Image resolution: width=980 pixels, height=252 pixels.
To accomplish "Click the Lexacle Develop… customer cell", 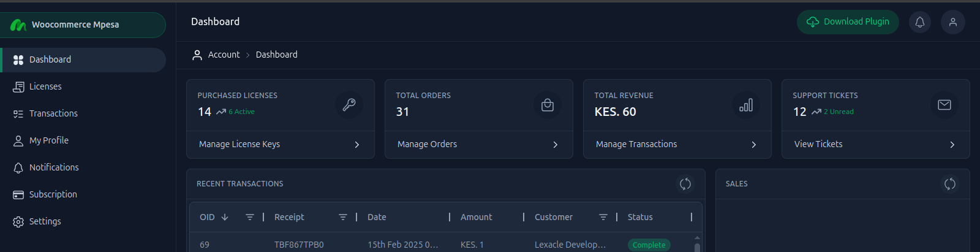I will pos(570,245).
